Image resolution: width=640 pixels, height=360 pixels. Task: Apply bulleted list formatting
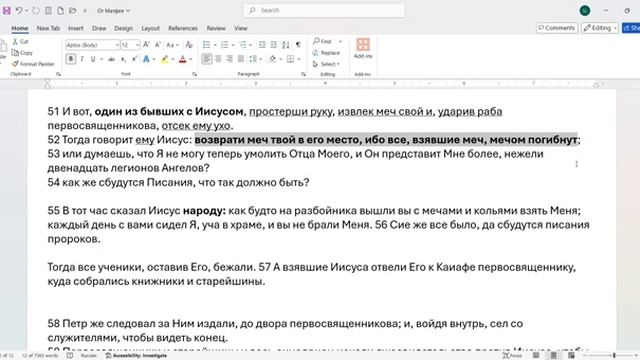point(207,45)
